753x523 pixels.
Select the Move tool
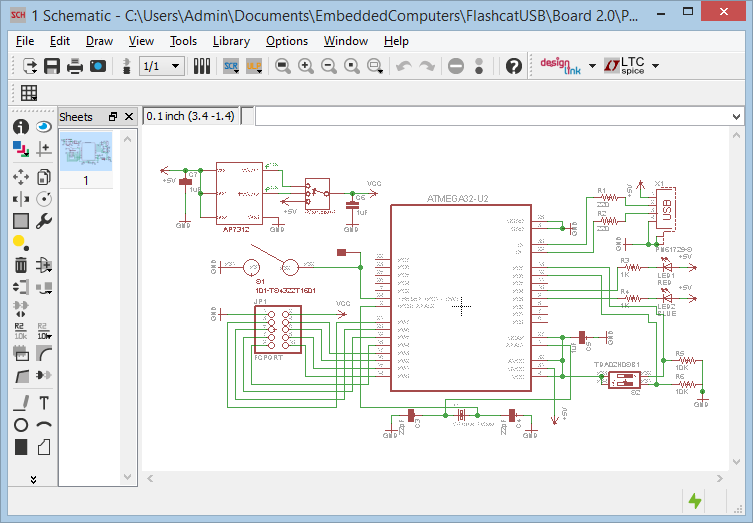pyautogui.click(x=21, y=177)
